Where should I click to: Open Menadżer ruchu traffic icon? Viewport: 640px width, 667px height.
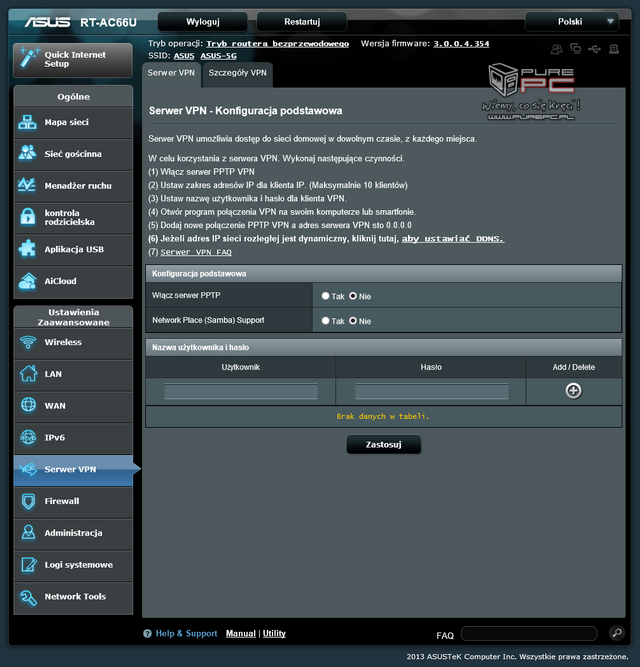point(27,185)
